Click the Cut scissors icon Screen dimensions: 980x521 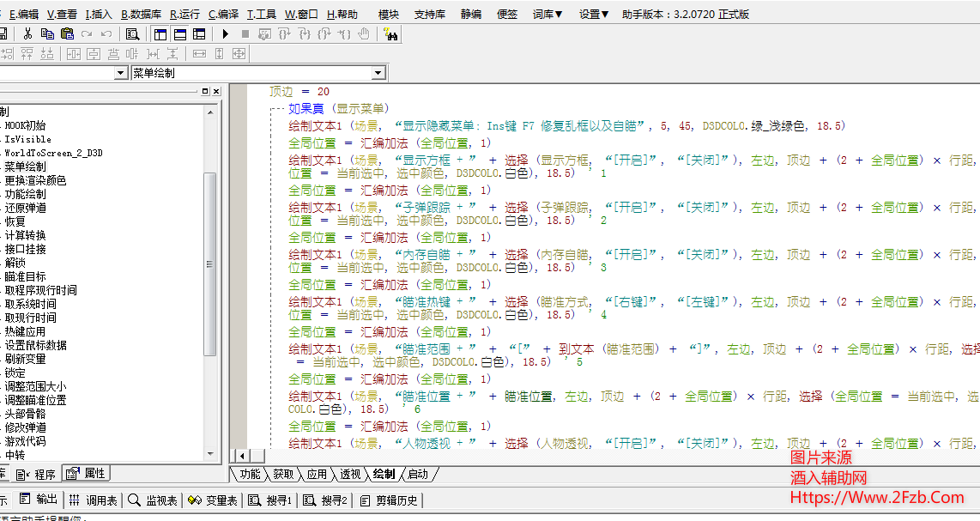(x=27, y=34)
